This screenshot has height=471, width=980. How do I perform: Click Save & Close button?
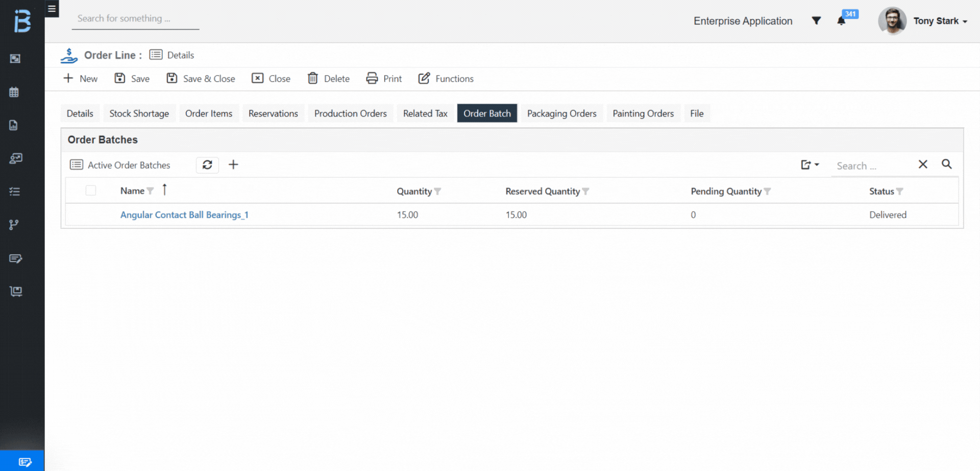tap(201, 79)
